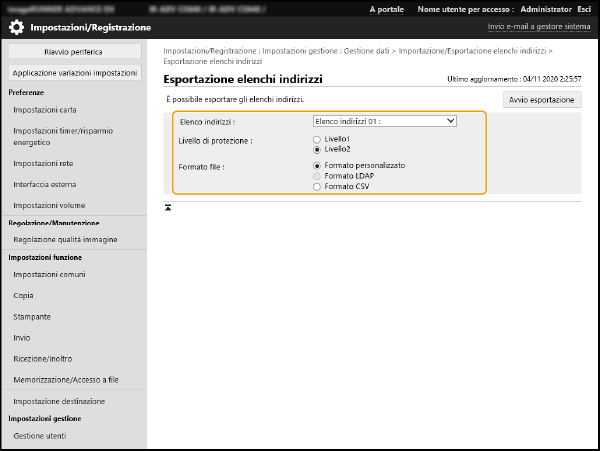Open the Elenco indirizzi dropdown
This screenshot has width=600, height=451.
tap(384, 121)
